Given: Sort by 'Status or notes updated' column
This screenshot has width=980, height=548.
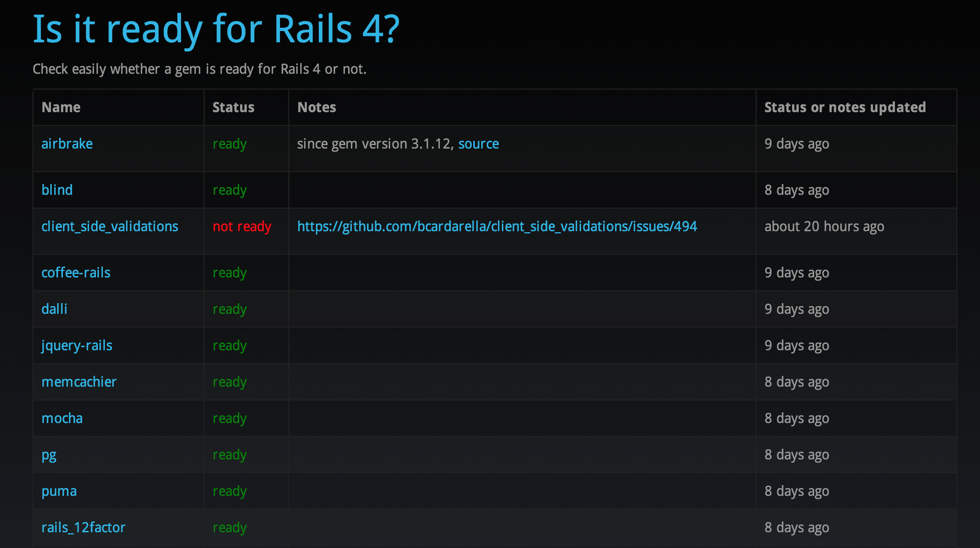Looking at the screenshot, I should pyautogui.click(x=845, y=107).
